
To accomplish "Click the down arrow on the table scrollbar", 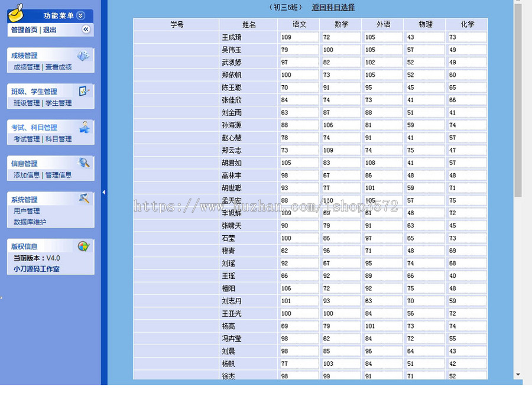I will (x=518, y=375).
